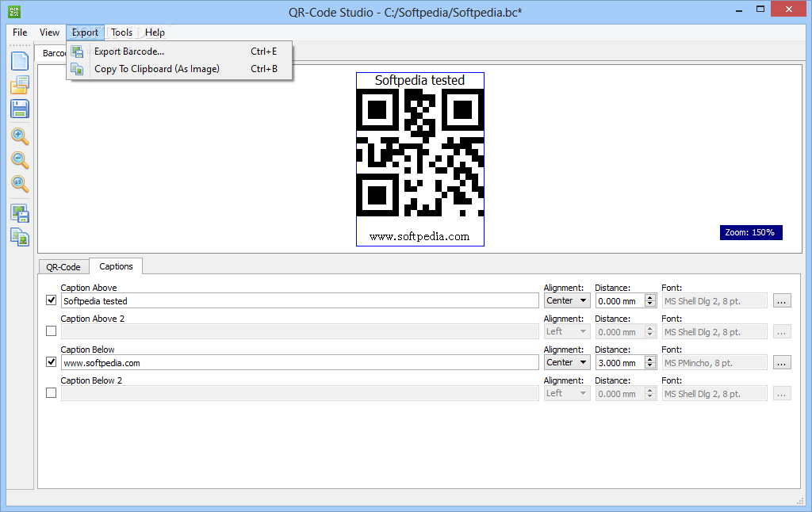Decrease Caption Above distance with down arrow
812x512 pixels.
[650, 304]
